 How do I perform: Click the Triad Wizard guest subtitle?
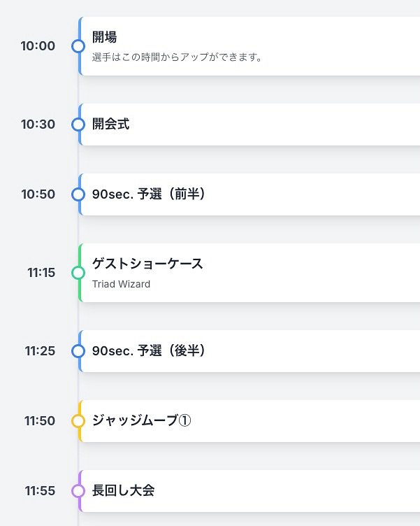121,284
